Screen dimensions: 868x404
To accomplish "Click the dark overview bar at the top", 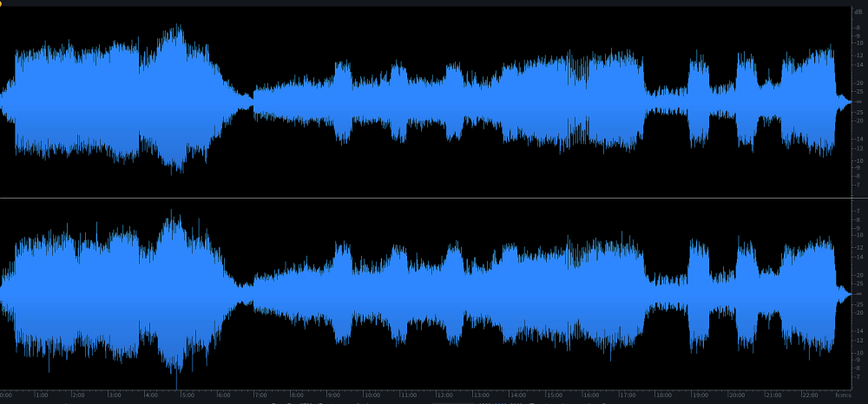I will [434, 3].
